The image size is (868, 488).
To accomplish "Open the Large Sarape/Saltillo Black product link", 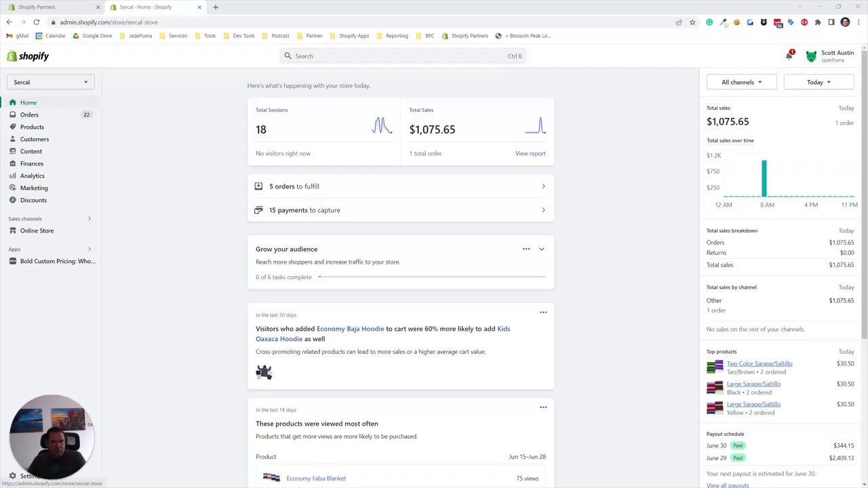I will [x=753, y=384].
